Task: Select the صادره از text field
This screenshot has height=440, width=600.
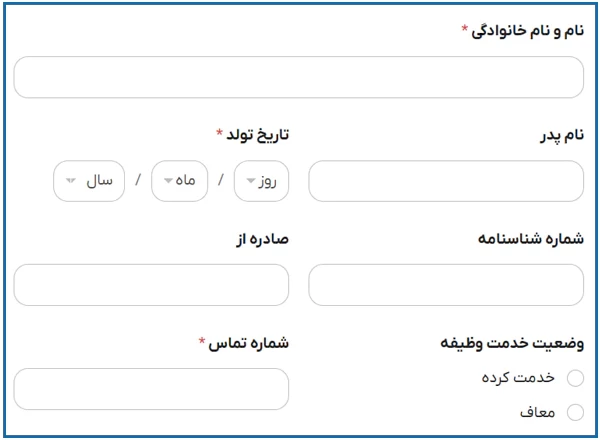Action: [x=151, y=285]
